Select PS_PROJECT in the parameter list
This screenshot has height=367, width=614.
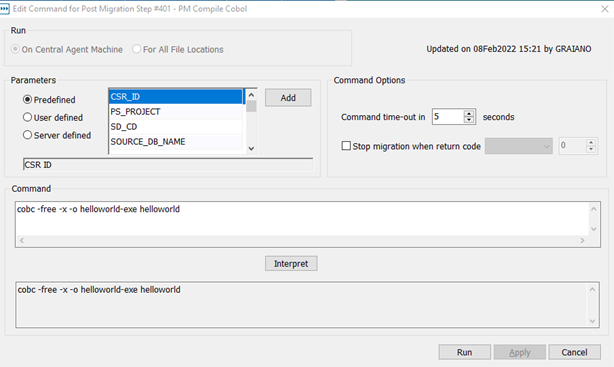(176, 112)
